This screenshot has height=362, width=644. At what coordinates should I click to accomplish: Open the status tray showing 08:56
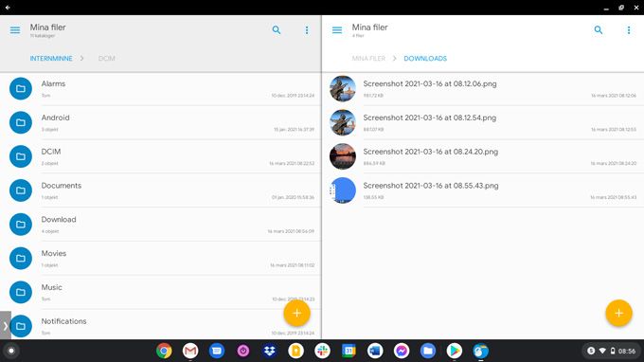(611, 351)
